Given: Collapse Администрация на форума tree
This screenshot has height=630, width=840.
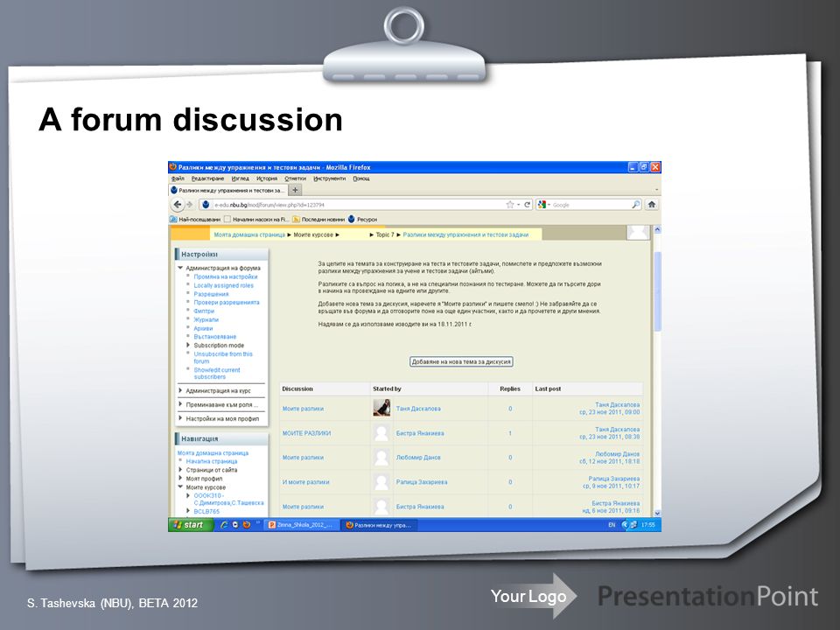Looking at the screenshot, I should (x=180, y=268).
